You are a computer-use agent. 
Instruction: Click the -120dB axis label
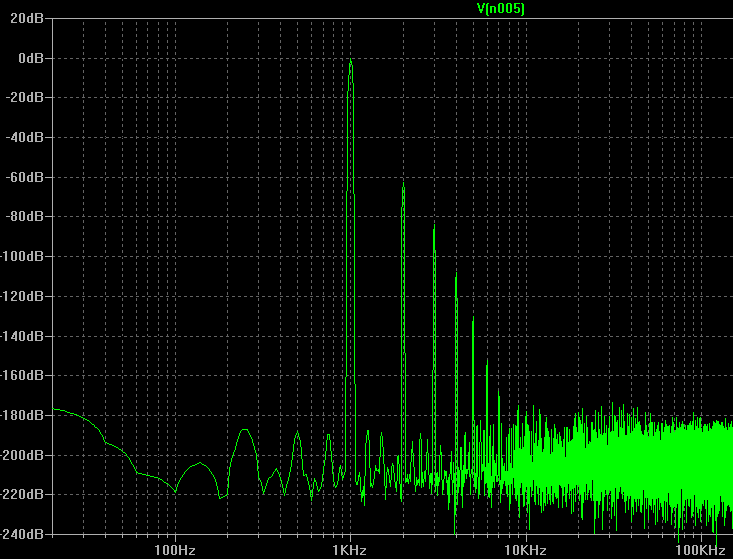22,296
